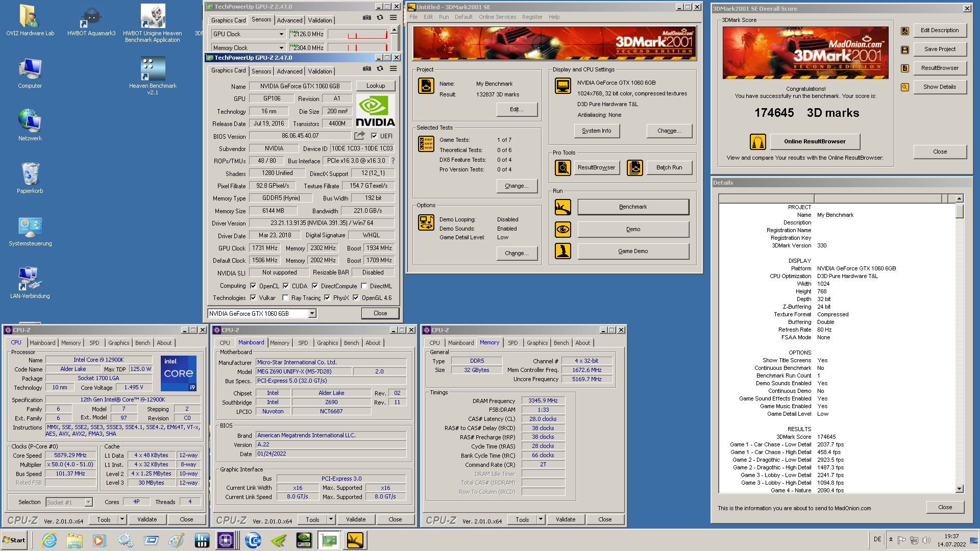980x551 pixels.
Task: Click the 3DMark Benchmark run icon
Action: pyautogui.click(x=563, y=207)
